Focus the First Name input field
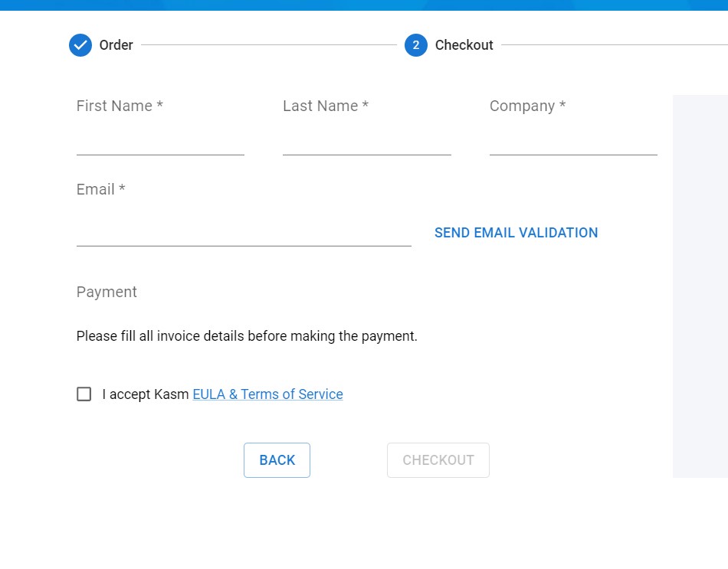The image size is (728, 569). (160, 141)
